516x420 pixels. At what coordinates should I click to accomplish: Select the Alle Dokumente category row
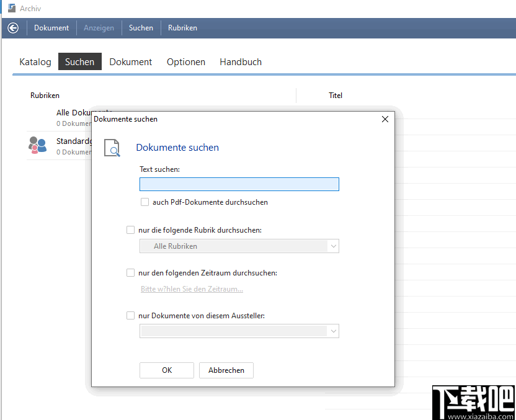[60, 117]
